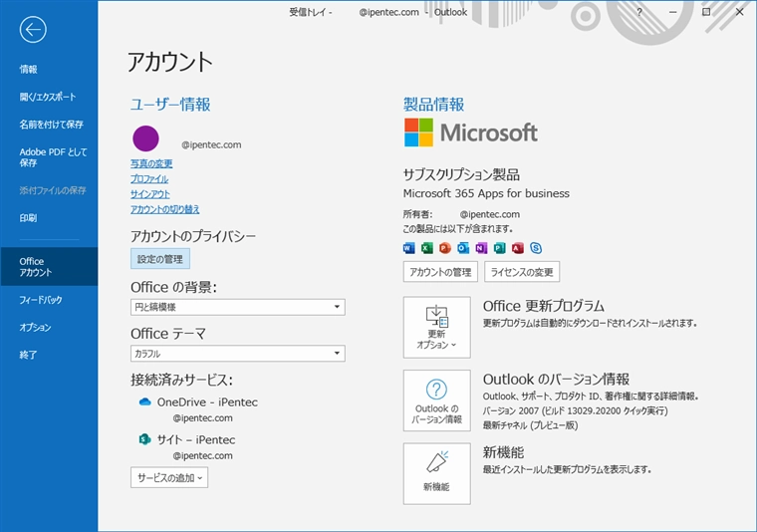
Task: Click OneDrive - iPentec service entry
Action: click(207, 402)
